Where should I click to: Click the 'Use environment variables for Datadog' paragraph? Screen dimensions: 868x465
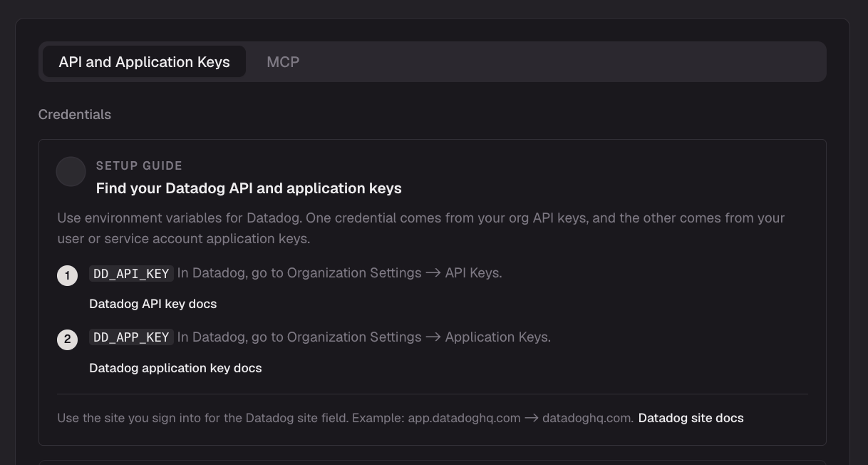pos(421,228)
